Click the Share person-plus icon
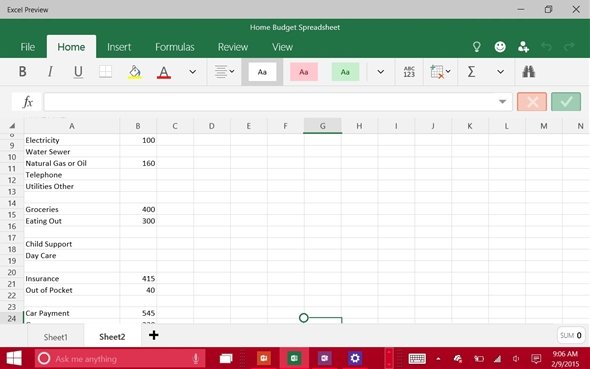590x369 pixels. (x=523, y=47)
